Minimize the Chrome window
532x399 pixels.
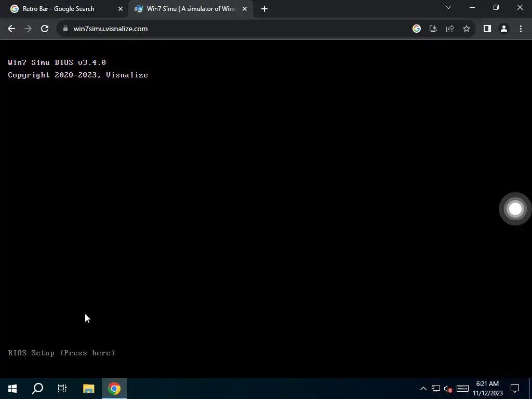[x=472, y=7]
